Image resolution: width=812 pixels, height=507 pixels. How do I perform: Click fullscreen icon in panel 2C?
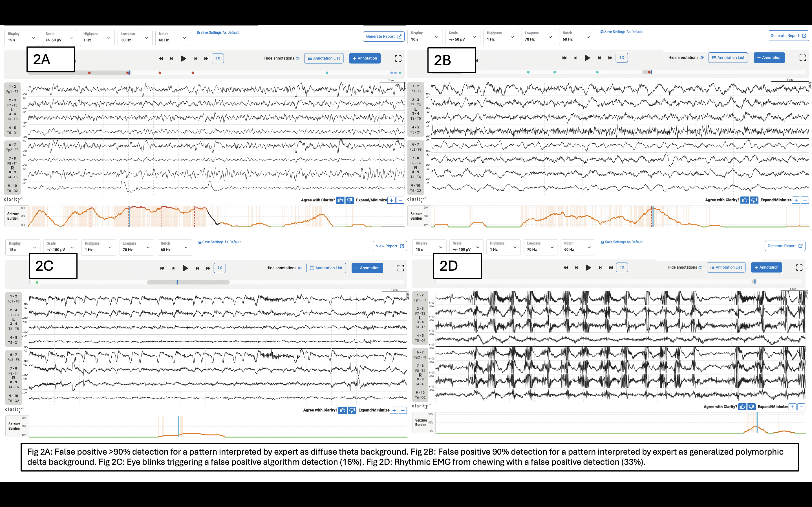tap(401, 268)
